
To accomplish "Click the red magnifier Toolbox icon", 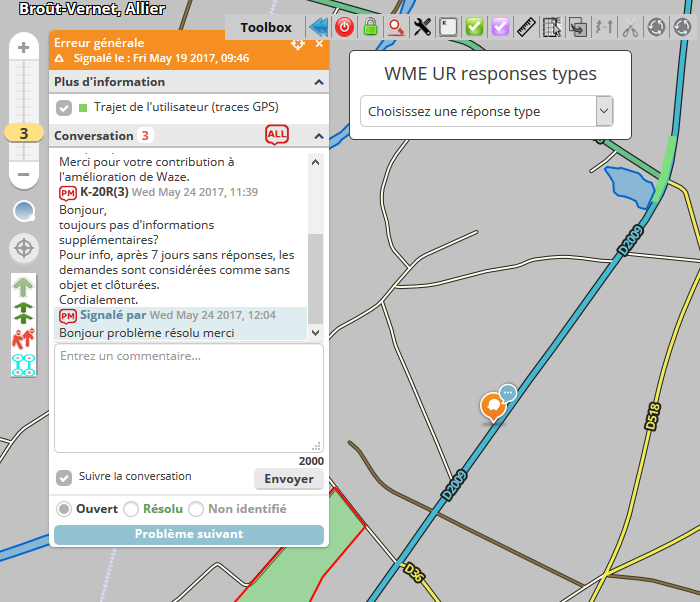I will click(x=396, y=27).
